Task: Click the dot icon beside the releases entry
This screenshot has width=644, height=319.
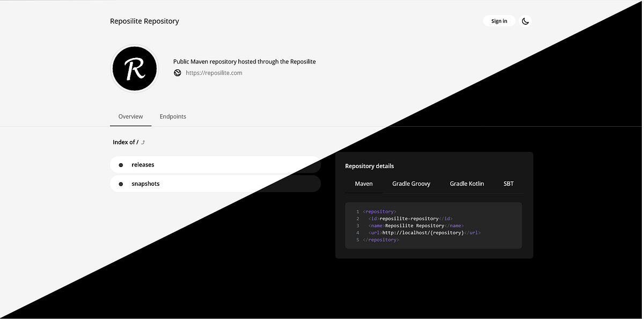Action: pos(120,164)
